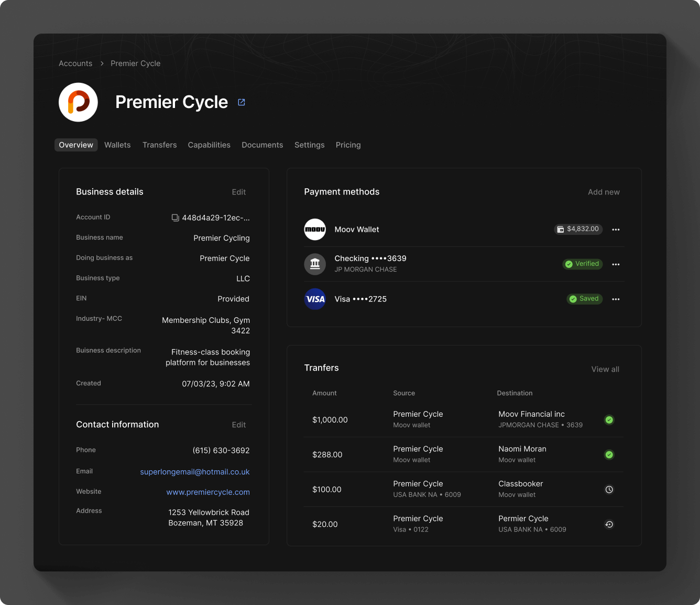Select the Overview tab
Screen dimensions: 700x605
(76, 145)
